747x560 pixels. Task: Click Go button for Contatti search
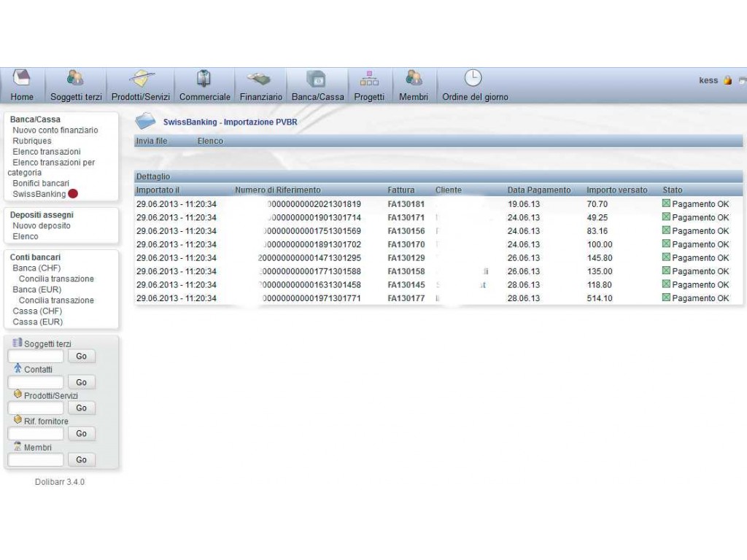pos(82,382)
